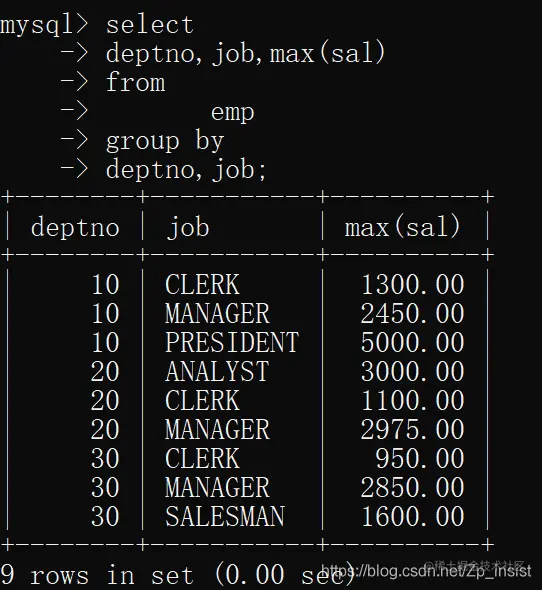Viewport: 542px width, 590px height.
Task: Click the "mysql>" prompt text
Action: (x=44, y=26)
